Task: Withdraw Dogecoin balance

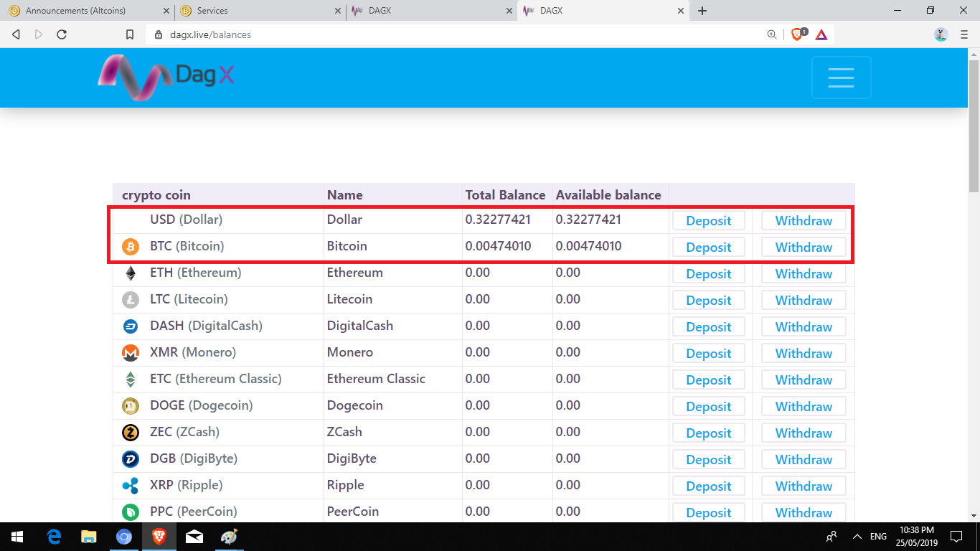Action: 804,406
